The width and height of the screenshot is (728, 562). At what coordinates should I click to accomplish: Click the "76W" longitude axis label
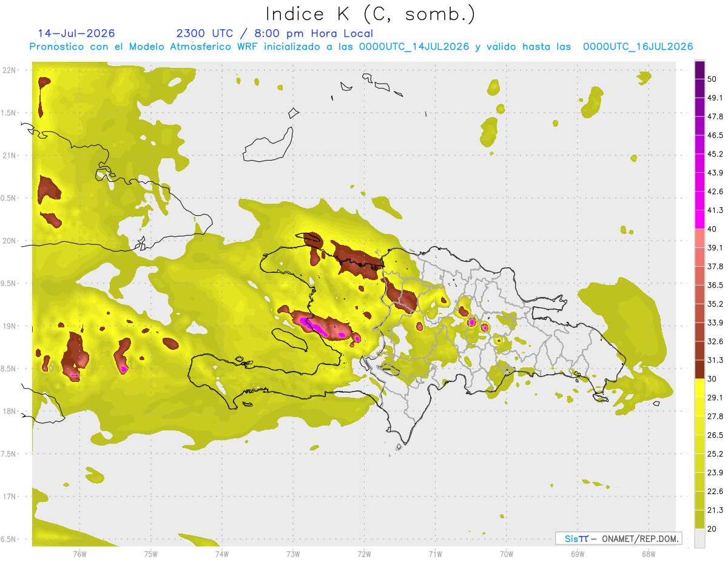tap(79, 554)
